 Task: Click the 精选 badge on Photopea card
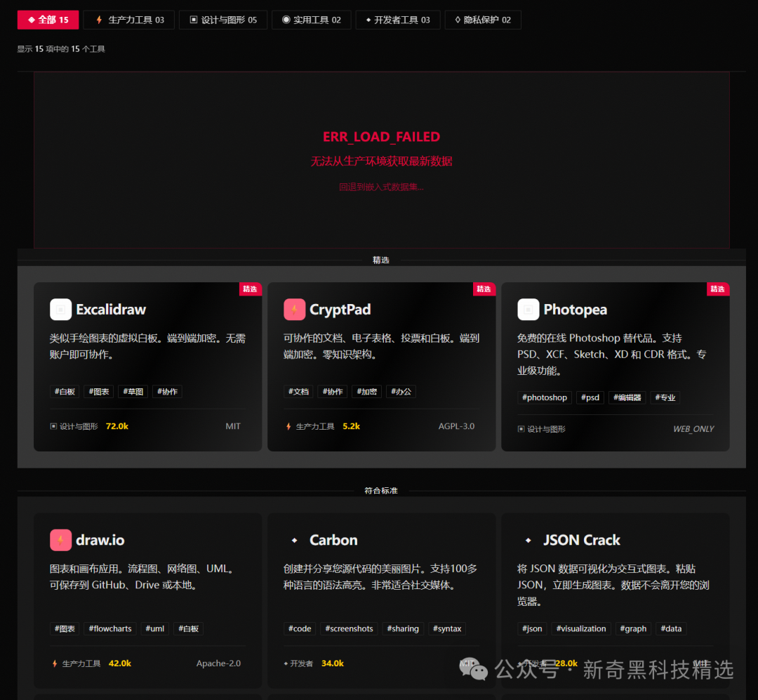(718, 289)
